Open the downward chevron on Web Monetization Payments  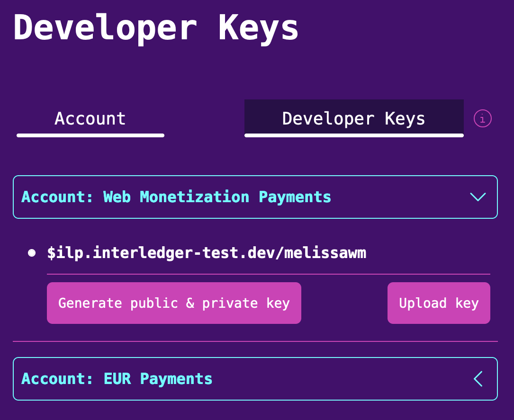coord(478,197)
